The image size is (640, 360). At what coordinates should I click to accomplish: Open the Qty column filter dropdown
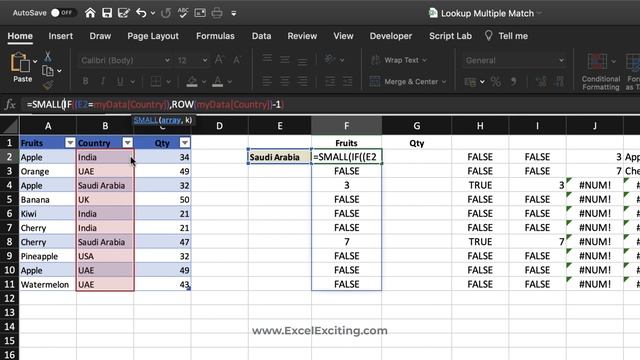point(185,142)
